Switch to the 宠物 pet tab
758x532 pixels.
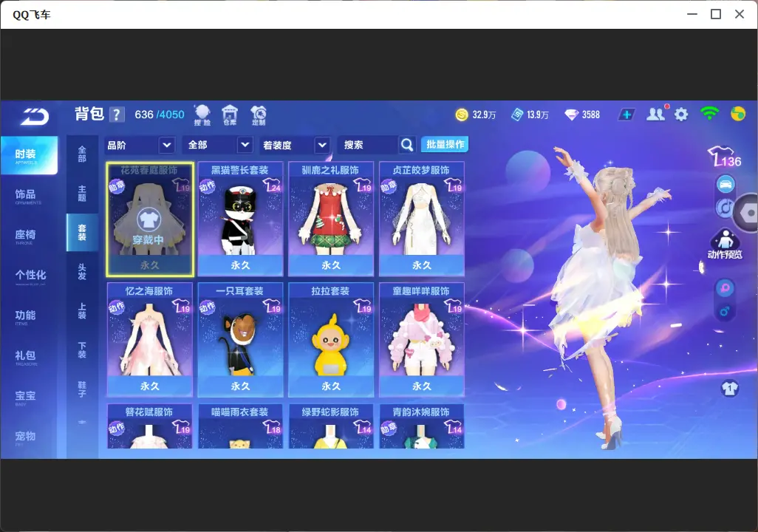28,437
